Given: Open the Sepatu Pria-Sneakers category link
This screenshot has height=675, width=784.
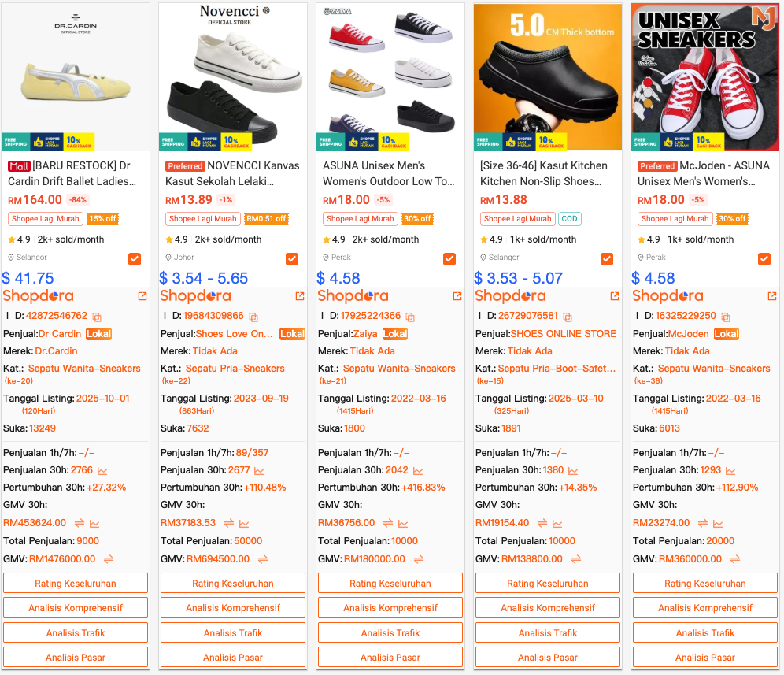Looking at the screenshot, I should tap(235, 369).
